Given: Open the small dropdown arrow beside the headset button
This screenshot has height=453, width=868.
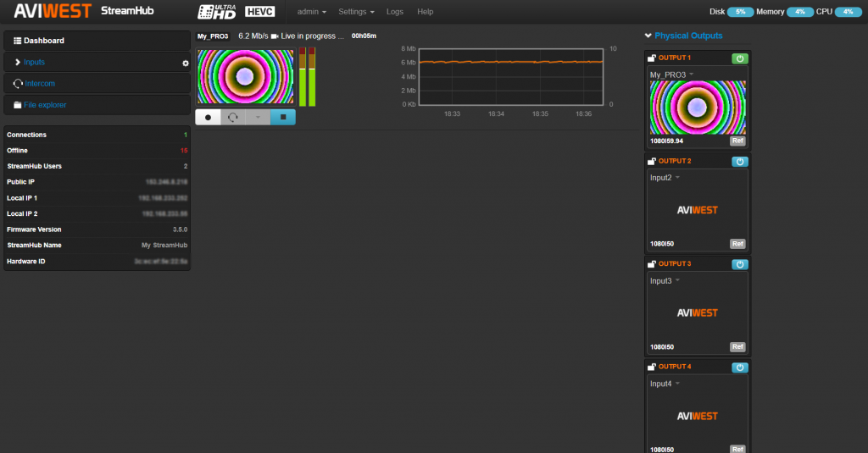Looking at the screenshot, I should pyautogui.click(x=258, y=117).
